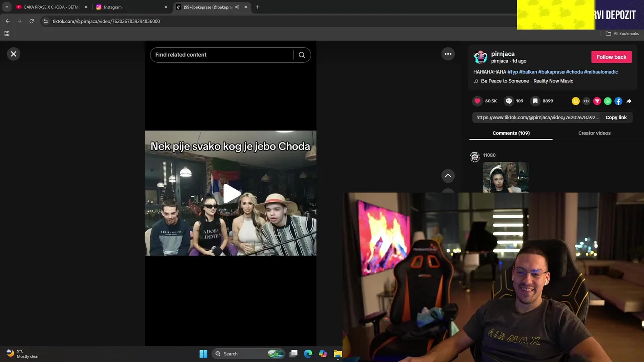Save video with bookmark icon
This screenshot has height=362, width=644.
535,101
